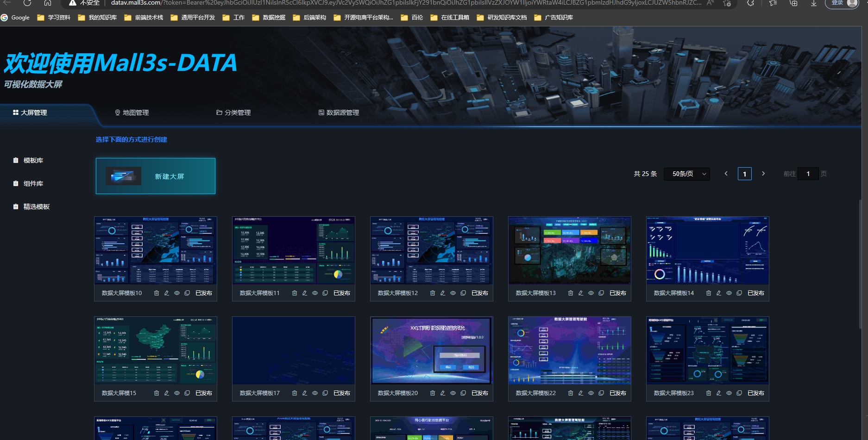This screenshot has width=868, height=440.
Task: Preview 数据大屏模板17 with eye icon
Action: [315, 393]
